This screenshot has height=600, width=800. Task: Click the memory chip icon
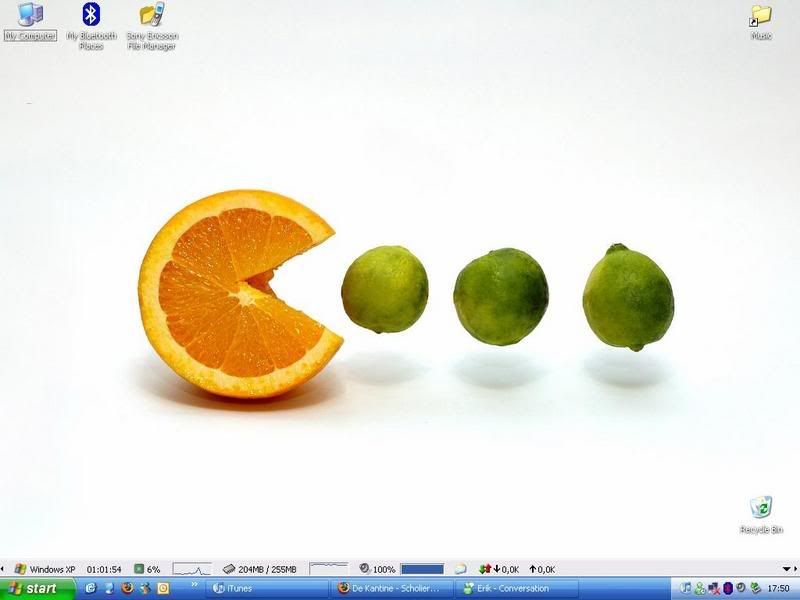[x=229, y=569]
